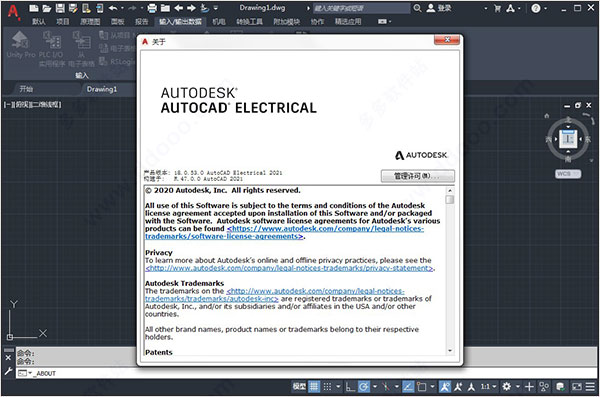
Task: Click the About dialog vertical scrollbar thumb
Action: (x=450, y=199)
